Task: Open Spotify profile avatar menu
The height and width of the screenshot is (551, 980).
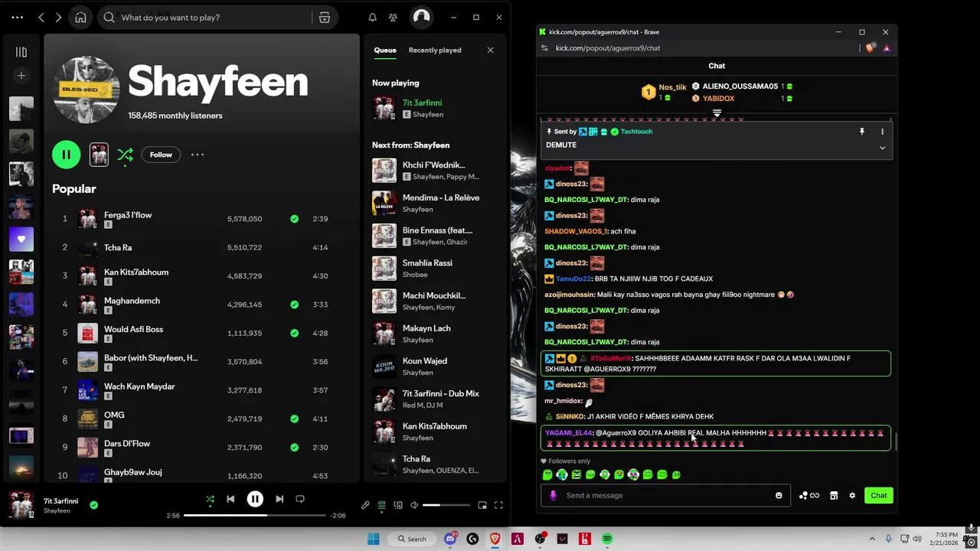Action: (421, 17)
